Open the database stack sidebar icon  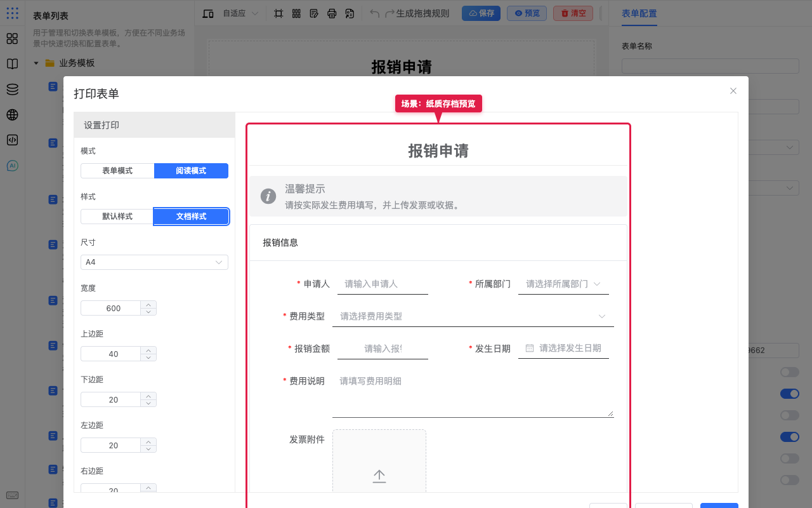12,90
